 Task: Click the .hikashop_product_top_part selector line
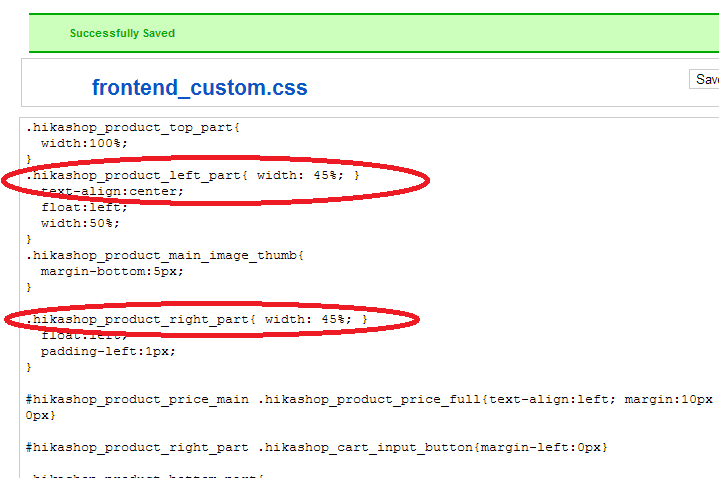(133, 127)
